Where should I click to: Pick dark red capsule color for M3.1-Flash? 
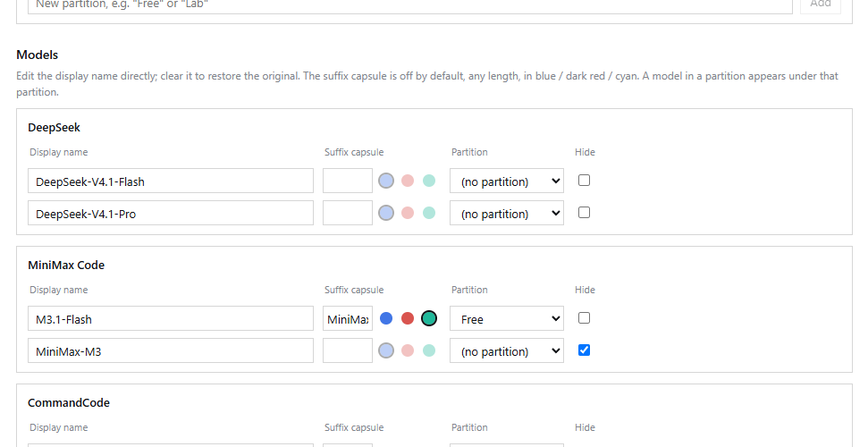(408, 318)
